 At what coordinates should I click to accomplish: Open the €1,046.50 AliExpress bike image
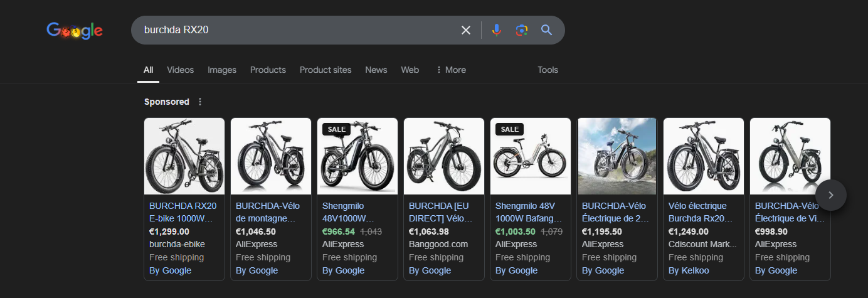point(271,156)
